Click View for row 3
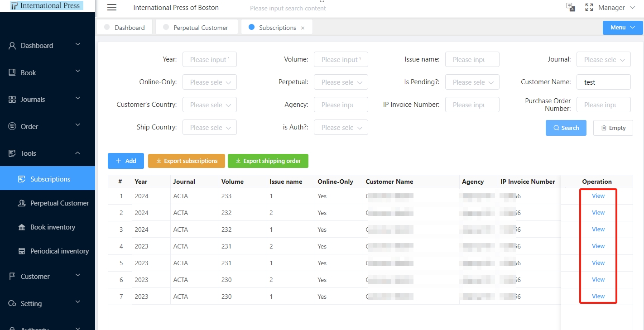Screen dimensions: 644x330 pyautogui.click(x=598, y=230)
